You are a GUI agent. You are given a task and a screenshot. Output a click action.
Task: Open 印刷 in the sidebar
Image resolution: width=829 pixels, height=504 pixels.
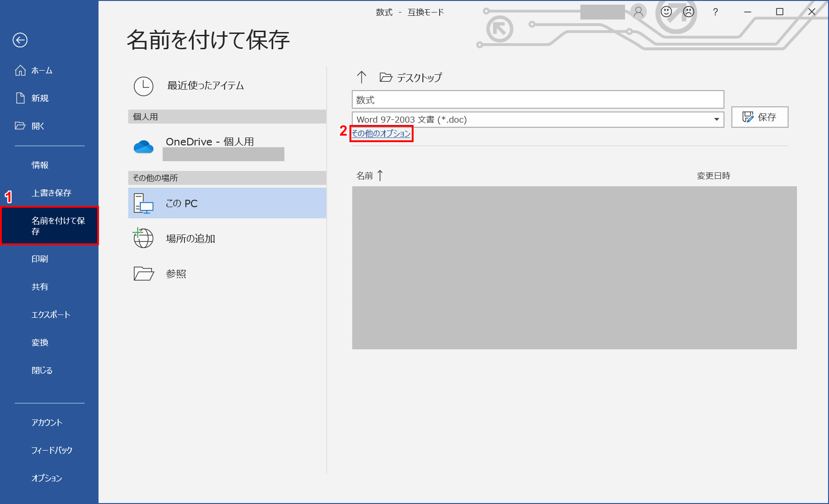tap(40, 259)
